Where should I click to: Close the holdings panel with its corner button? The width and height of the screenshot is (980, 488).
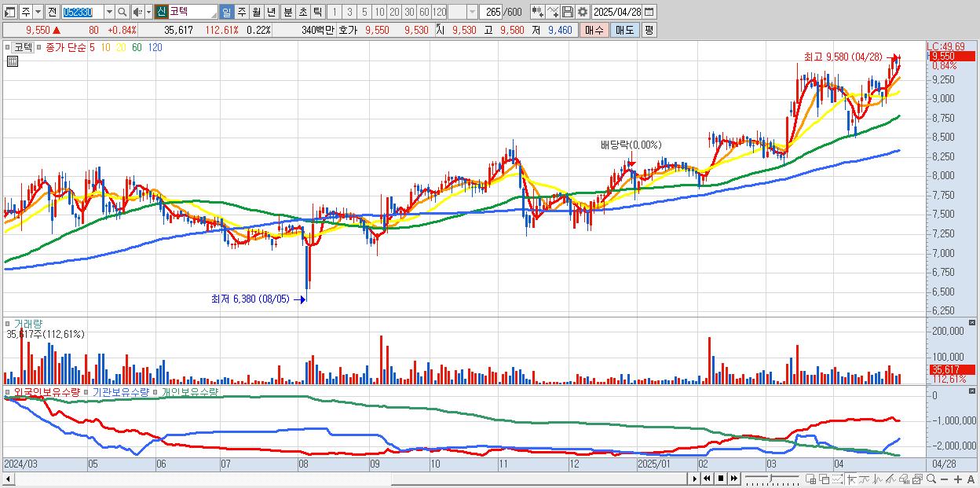(974, 391)
